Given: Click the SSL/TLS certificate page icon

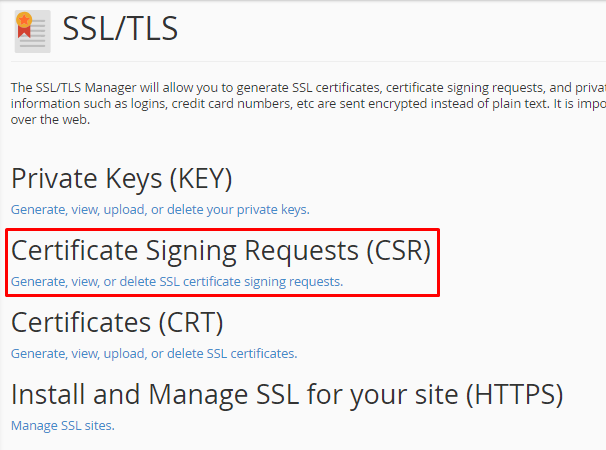Looking at the screenshot, I should point(32,31).
